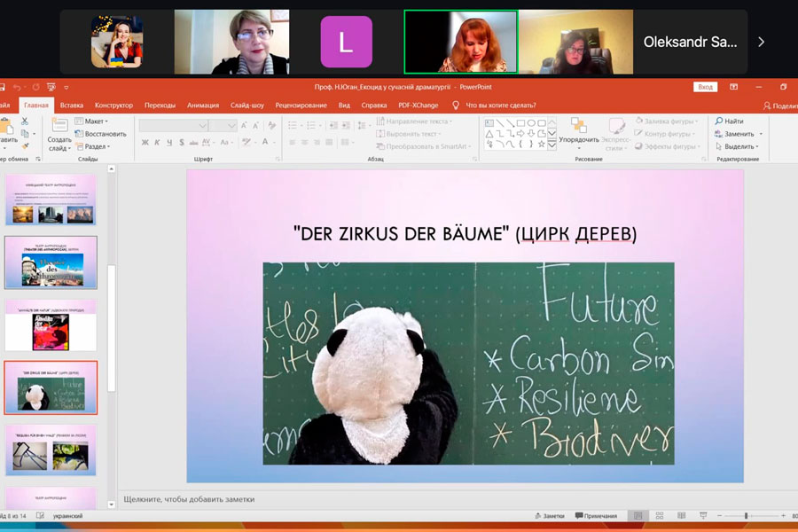798x532 pixels.
Task: Click the Start From Beginning quick-access icon
Action: (53, 87)
